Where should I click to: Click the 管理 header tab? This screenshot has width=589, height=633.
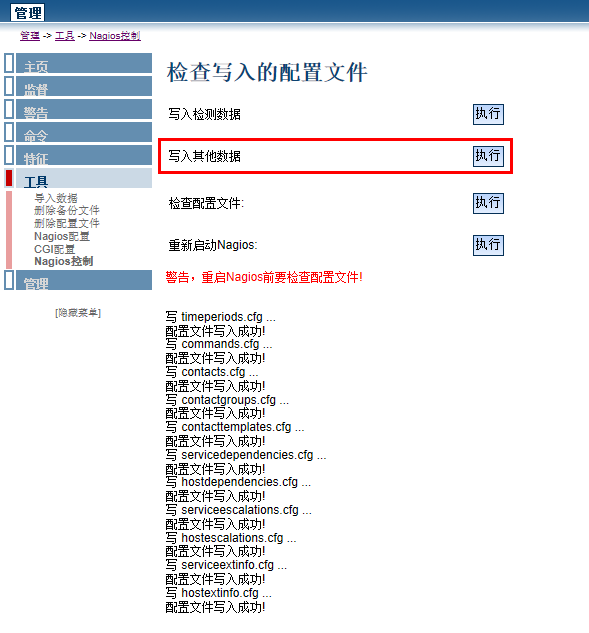click(x=28, y=13)
